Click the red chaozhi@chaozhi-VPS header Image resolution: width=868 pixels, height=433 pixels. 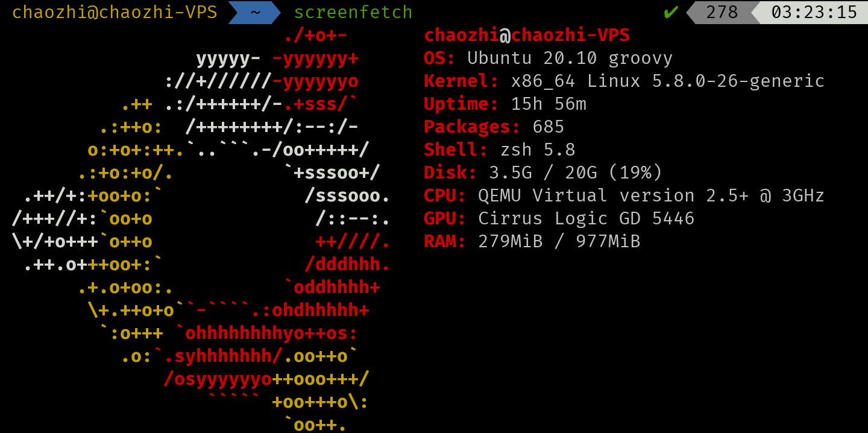[527, 35]
